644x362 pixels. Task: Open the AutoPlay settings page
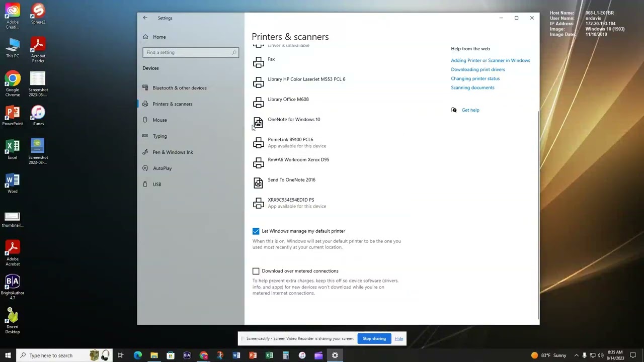click(x=190, y=168)
